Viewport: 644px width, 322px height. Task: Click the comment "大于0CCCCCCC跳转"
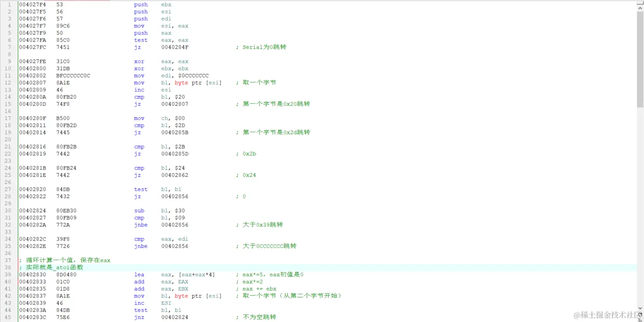pos(269,246)
